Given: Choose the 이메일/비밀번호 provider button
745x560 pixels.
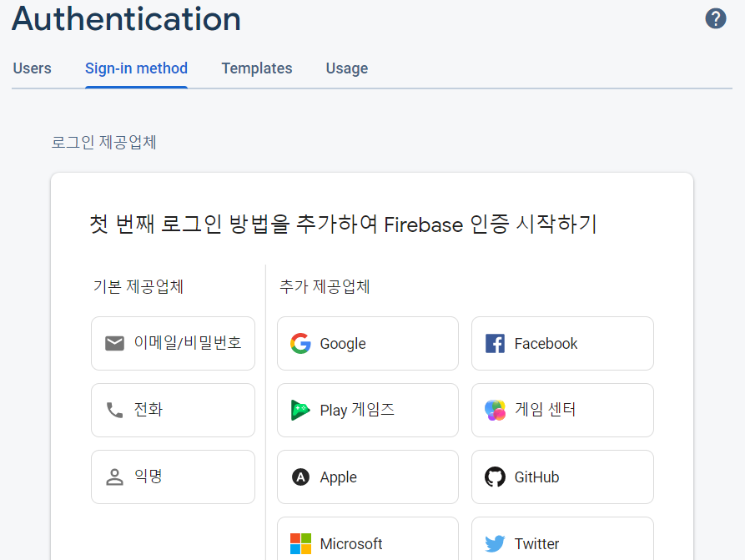Looking at the screenshot, I should (x=173, y=343).
